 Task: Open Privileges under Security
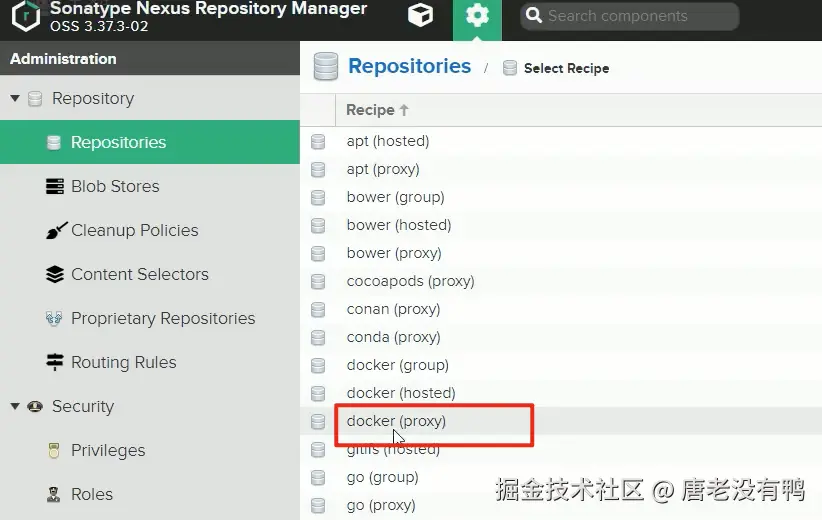click(x=108, y=450)
